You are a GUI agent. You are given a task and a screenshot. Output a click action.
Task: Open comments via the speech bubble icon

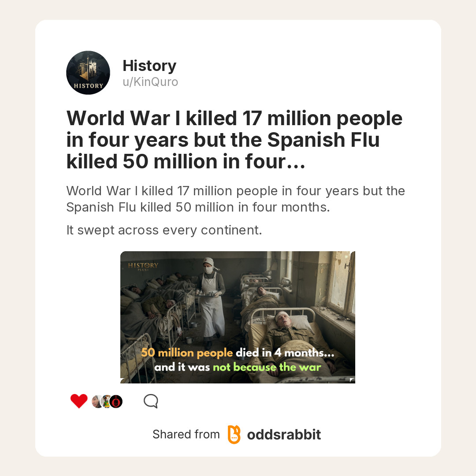pos(151,401)
